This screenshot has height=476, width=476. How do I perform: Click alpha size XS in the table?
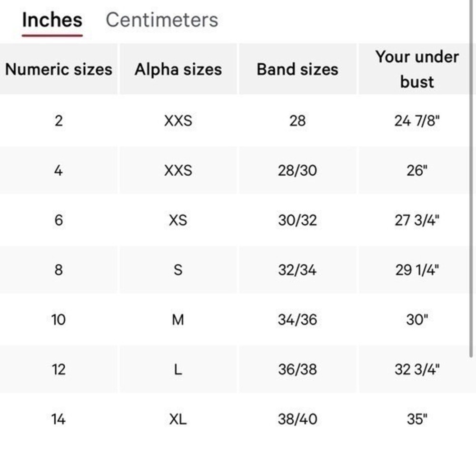[x=178, y=220]
